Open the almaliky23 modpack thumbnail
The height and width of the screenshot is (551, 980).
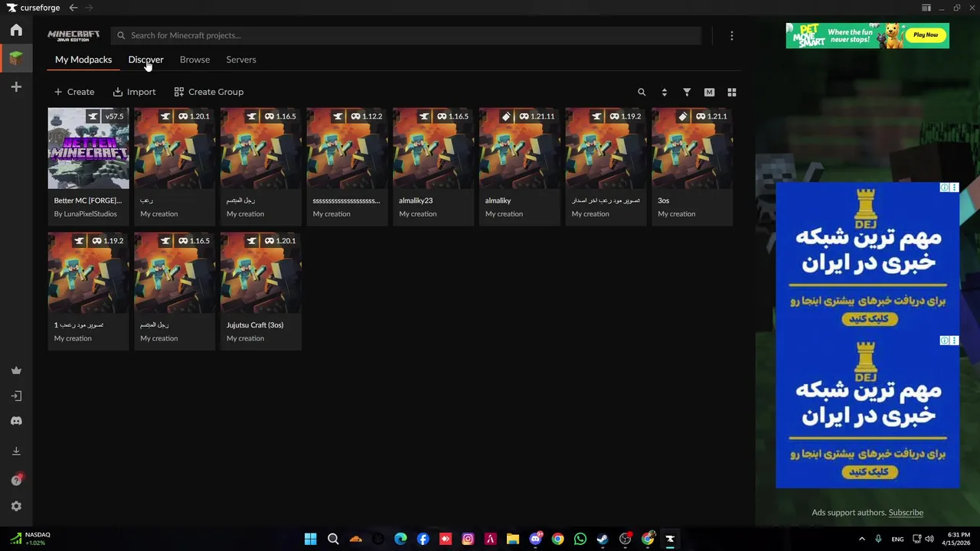click(x=433, y=148)
